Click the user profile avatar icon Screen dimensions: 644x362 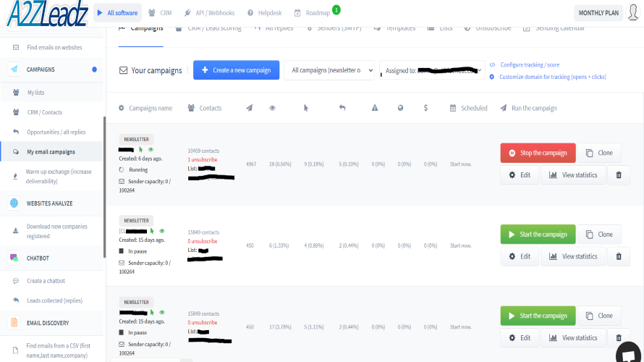[633, 12]
